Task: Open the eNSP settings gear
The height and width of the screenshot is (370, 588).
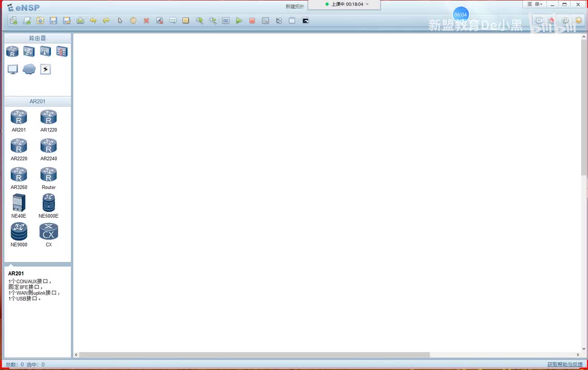Action: click(565, 21)
